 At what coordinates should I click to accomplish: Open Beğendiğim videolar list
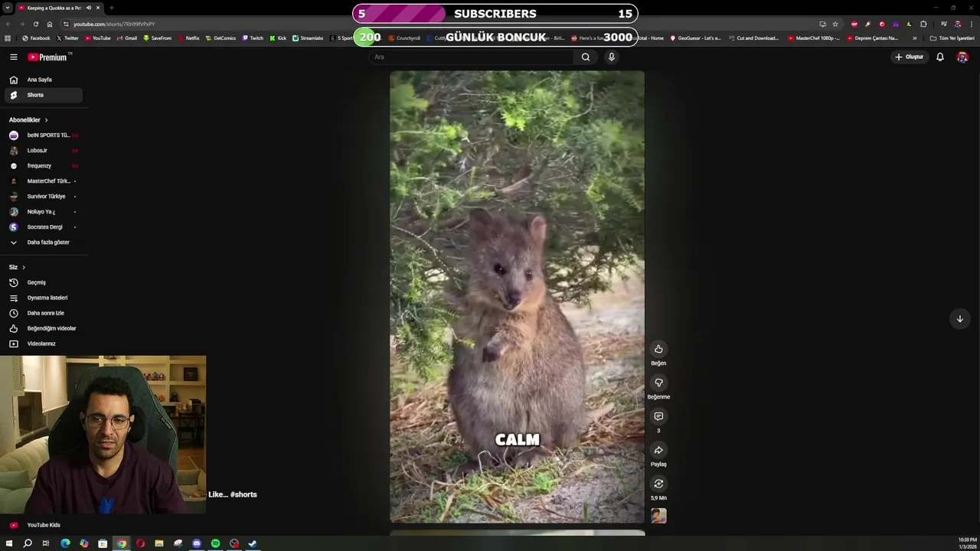pos(43,328)
